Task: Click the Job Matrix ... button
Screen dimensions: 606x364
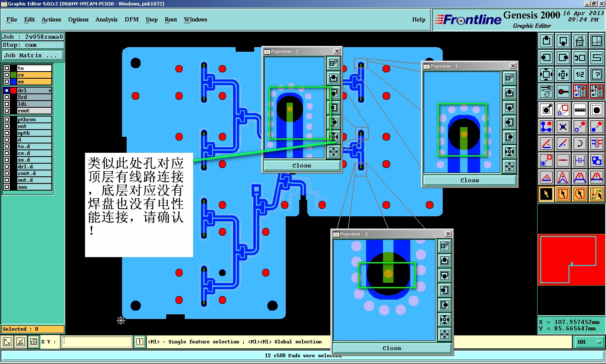Action: [33, 55]
